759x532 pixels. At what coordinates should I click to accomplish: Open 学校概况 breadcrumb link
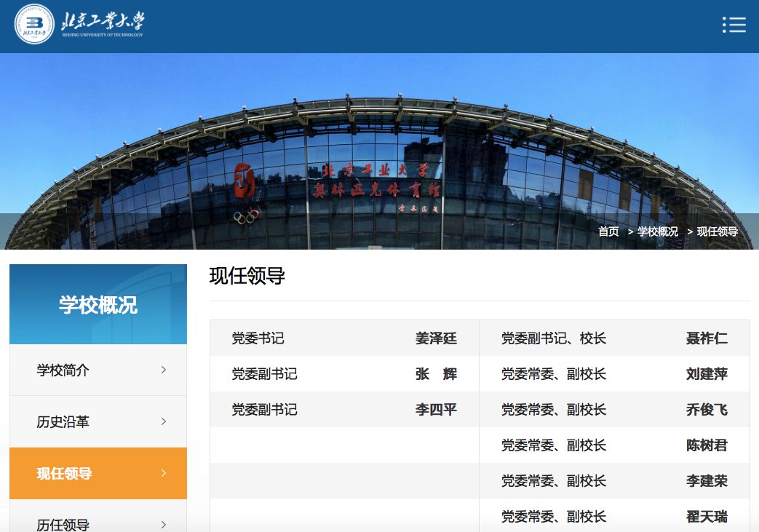(x=658, y=232)
